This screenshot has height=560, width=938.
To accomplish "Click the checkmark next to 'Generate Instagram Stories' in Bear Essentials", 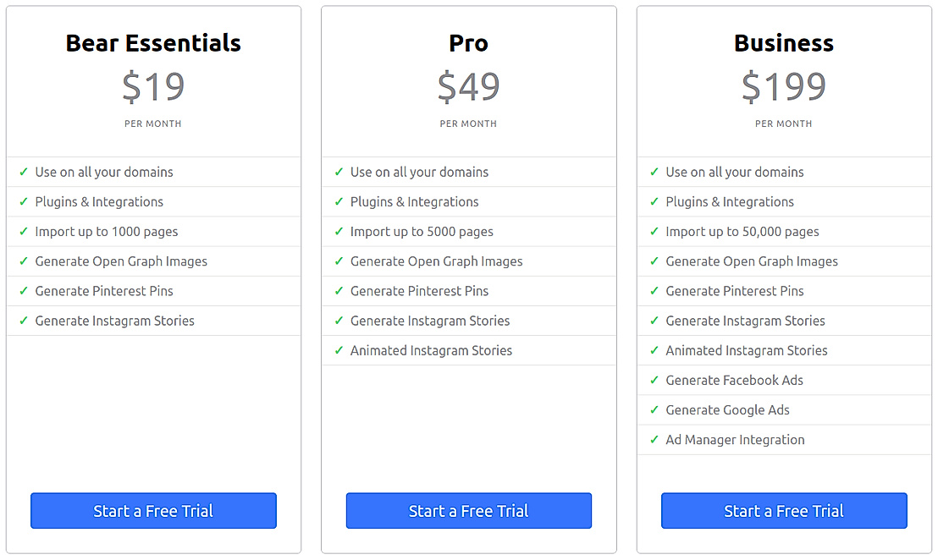I will [x=23, y=320].
